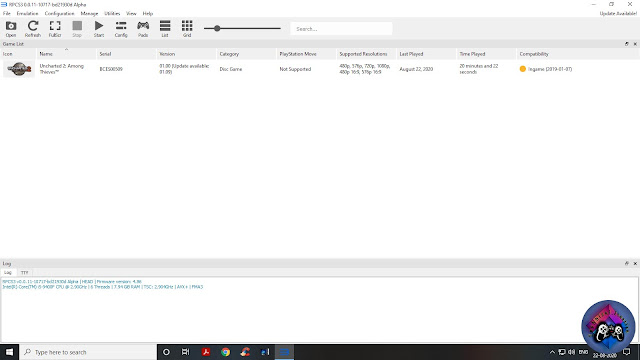The height and width of the screenshot is (360, 640).
Task: Enter fullscreen using the FullScr icon
Action: pos(55,29)
